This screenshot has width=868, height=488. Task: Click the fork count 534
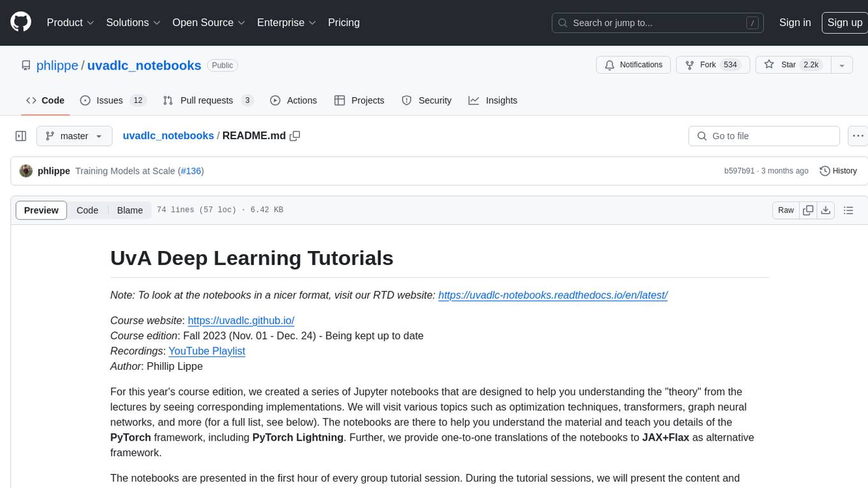(x=731, y=65)
